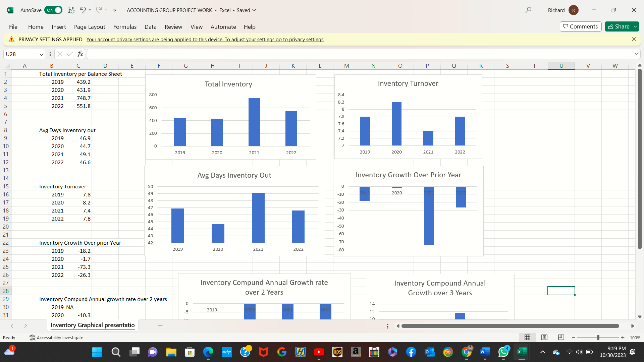Image resolution: width=644 pixels, height=362 pixels.
Task: Click the Formulas menu item
Action: click(x=124, y=26)
